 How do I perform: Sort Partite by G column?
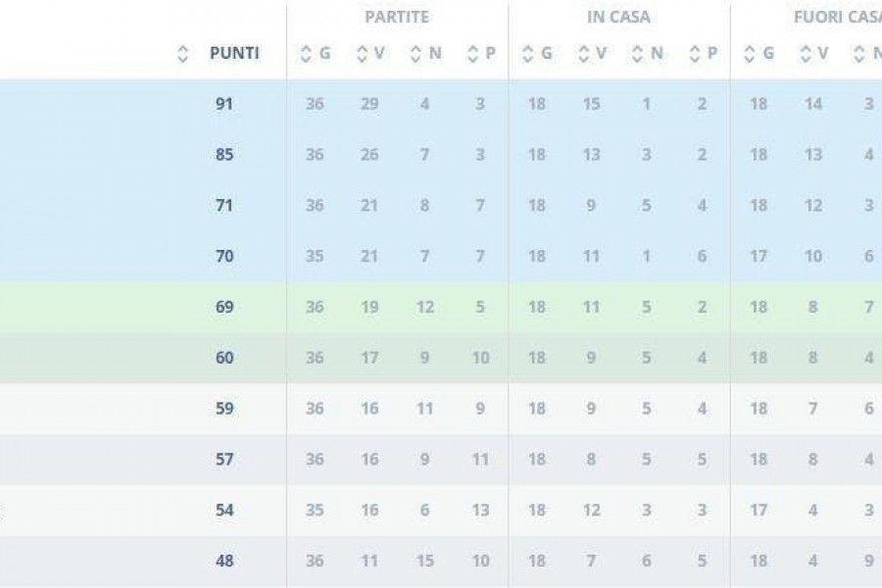[316, 54]
